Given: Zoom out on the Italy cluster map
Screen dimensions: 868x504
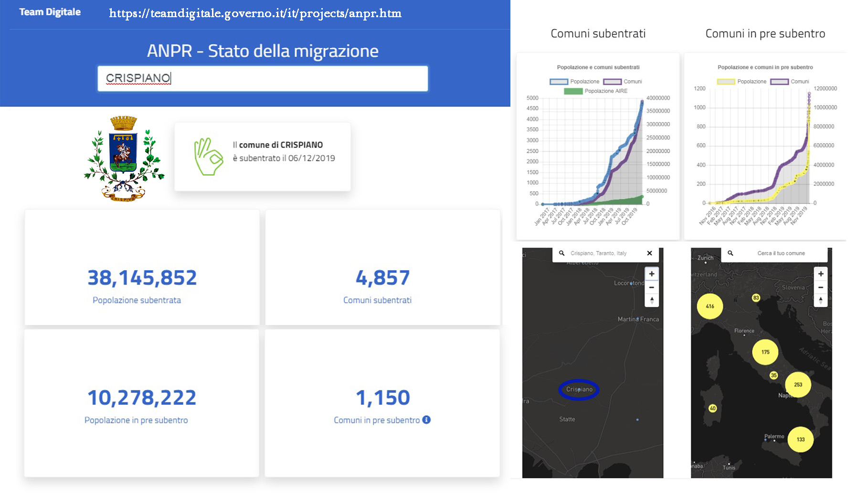Looking at the screenshot, I should tap(820, 287).
